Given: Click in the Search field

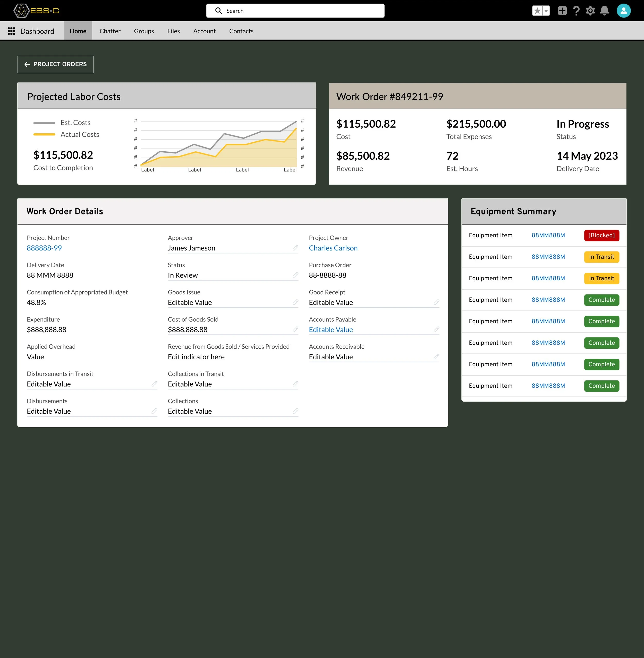Looking at the screenshot, I should 295,11.
